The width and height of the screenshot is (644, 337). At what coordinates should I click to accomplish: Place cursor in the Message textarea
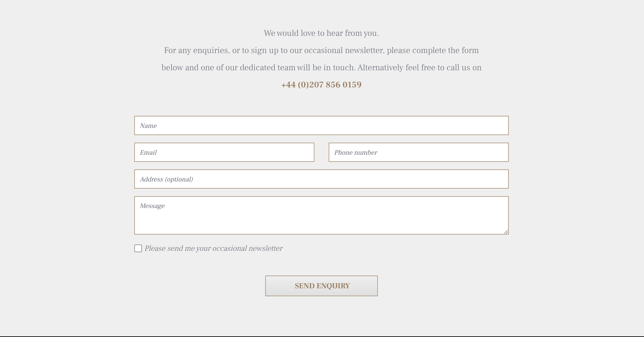click(321, 215)
